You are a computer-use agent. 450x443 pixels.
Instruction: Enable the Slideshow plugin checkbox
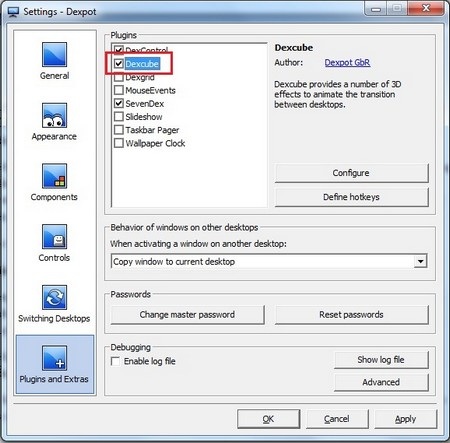coord(119,116)
